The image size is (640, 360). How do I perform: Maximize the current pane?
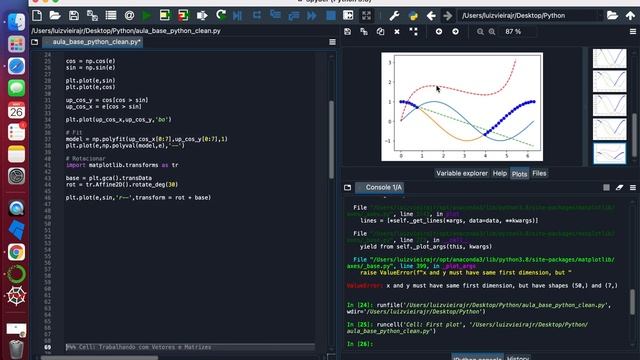(366, 16)
